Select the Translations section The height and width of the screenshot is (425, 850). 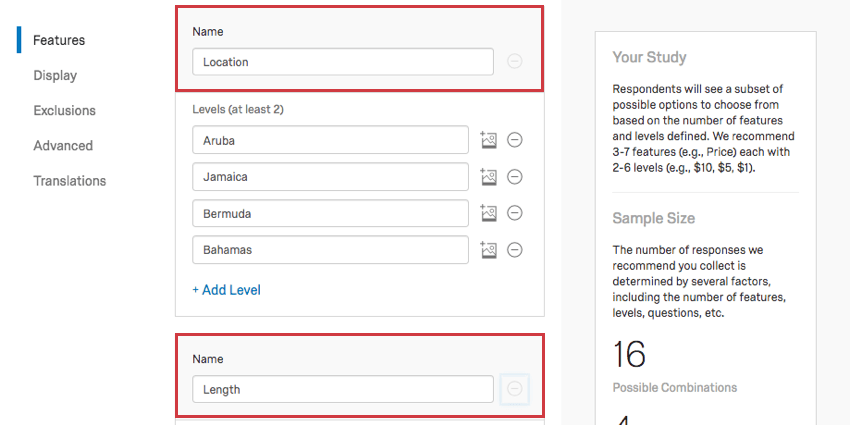[x=70, y=181]
